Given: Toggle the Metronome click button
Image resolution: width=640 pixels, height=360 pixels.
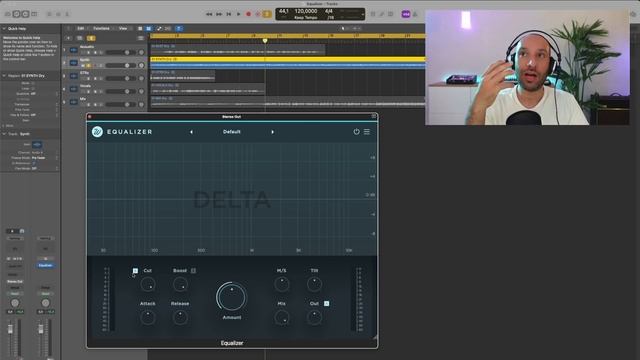Looking at the screenshot, I should (415, 14).
